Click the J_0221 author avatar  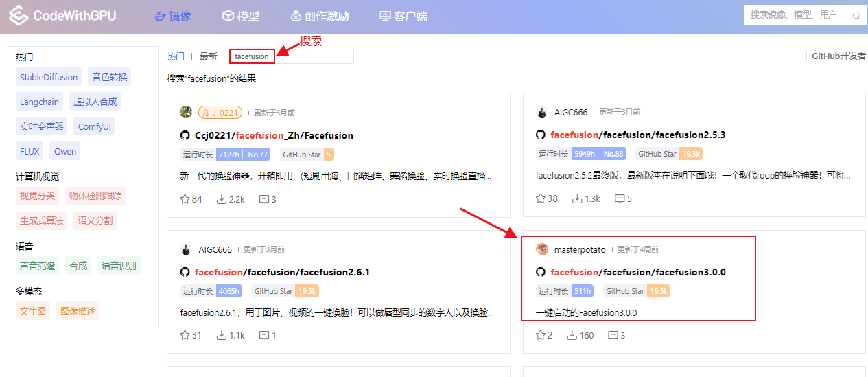[186, 112]
